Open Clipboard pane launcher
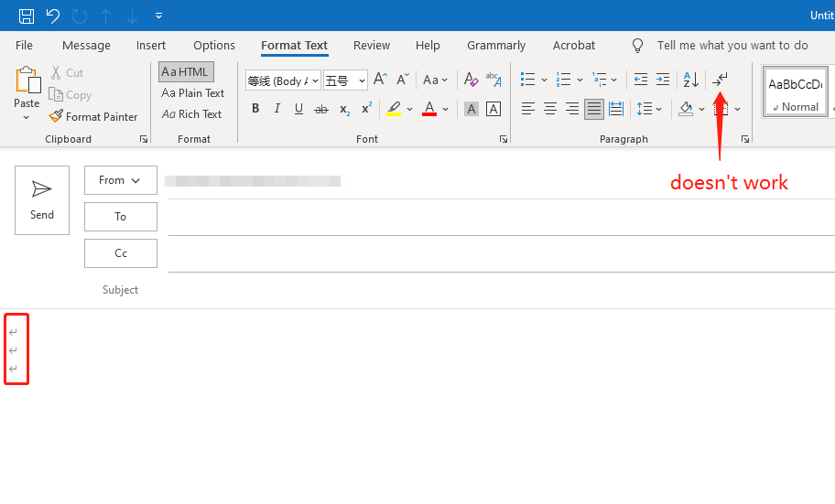The image size is (835, 504). [x=143, y=139]
